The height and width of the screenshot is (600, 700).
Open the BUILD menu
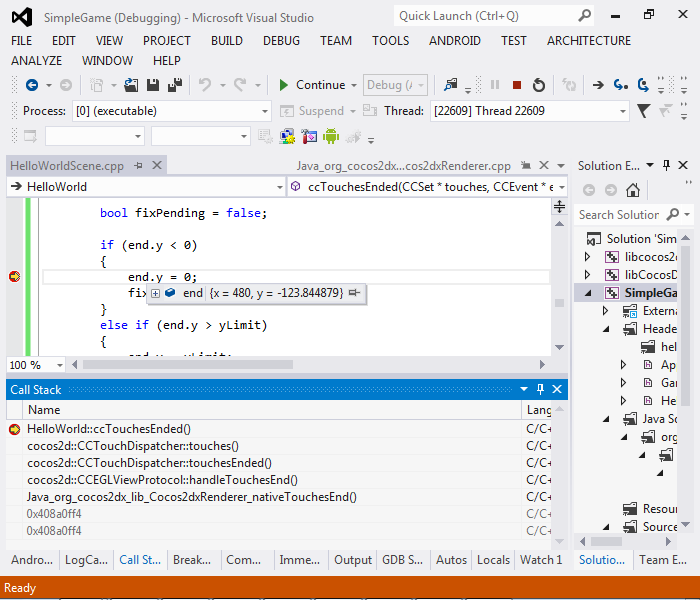tap(227, 41)
